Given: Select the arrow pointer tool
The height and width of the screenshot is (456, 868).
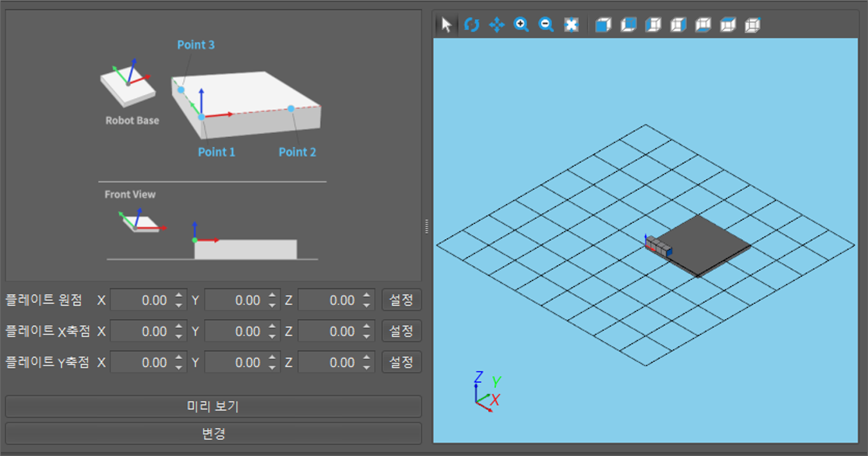Looking at the screenshot, I should coord(446,25).
